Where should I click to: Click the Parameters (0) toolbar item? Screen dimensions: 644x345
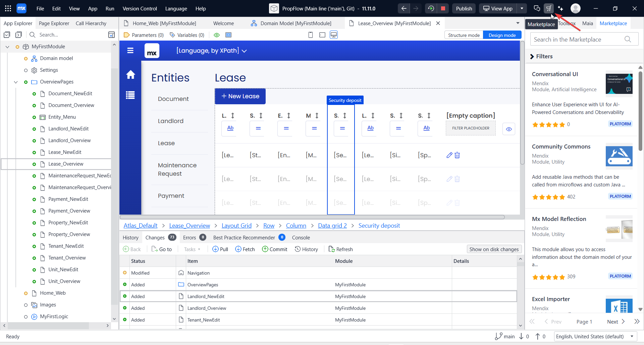(x=144, y=35)
